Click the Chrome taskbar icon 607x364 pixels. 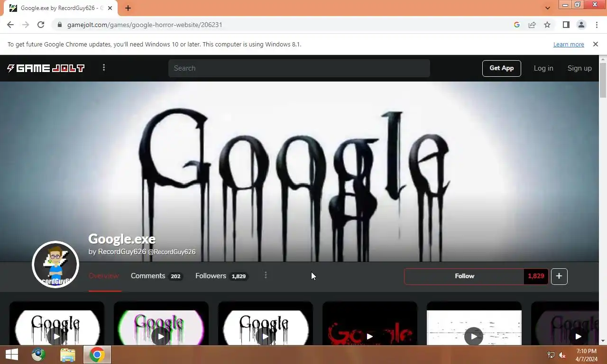97,355
